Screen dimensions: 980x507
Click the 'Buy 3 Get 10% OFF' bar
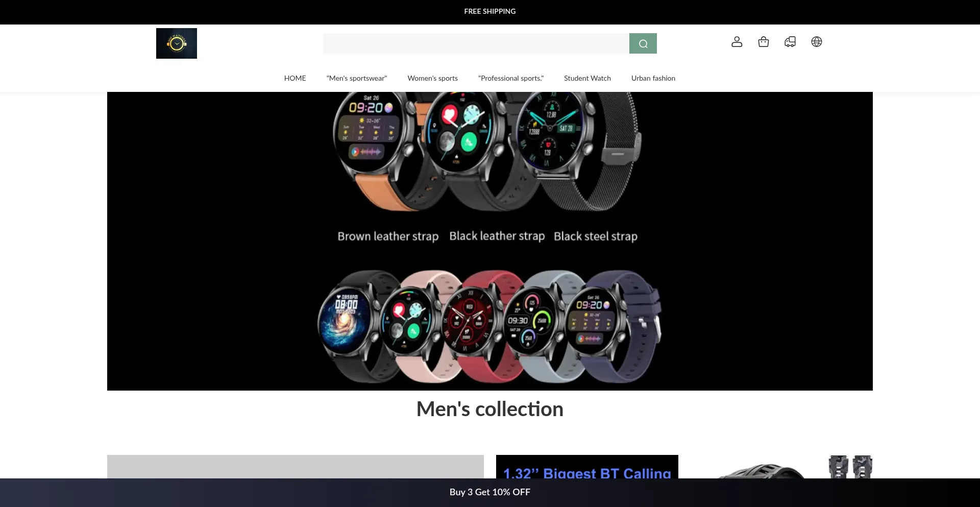pos(489,492)
